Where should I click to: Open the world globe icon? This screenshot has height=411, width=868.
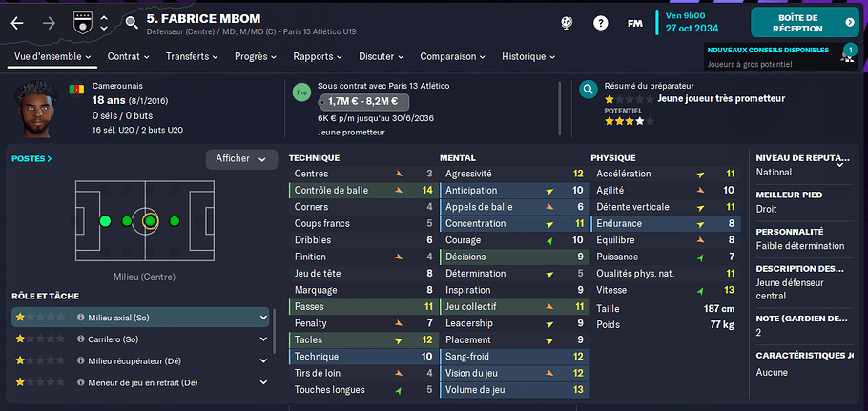[x=567, y=23]
